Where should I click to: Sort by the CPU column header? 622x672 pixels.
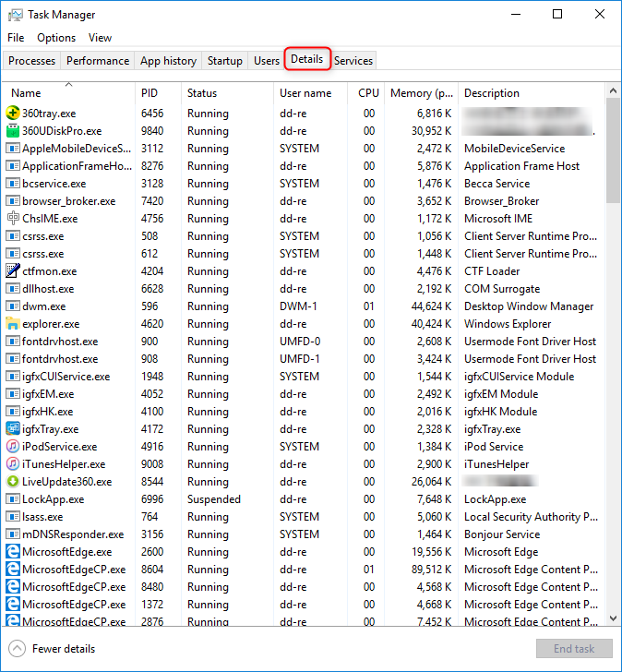pyautogui.click(x=368, y=93)
